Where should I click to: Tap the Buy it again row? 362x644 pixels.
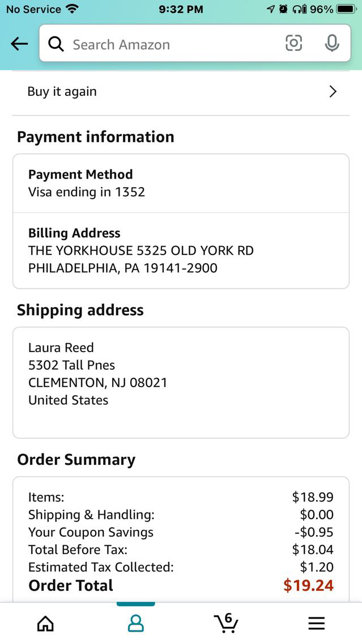pos(170,92)
